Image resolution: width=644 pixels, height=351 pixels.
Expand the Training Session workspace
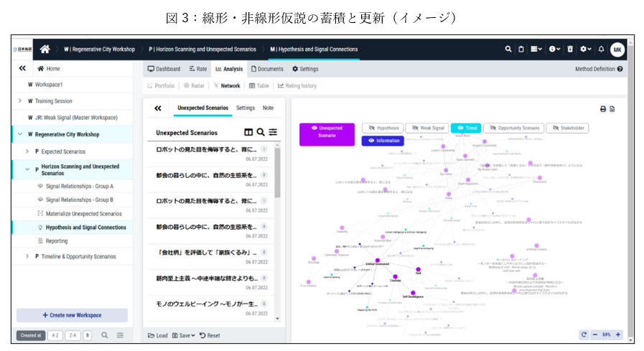[x=20, y=101]
